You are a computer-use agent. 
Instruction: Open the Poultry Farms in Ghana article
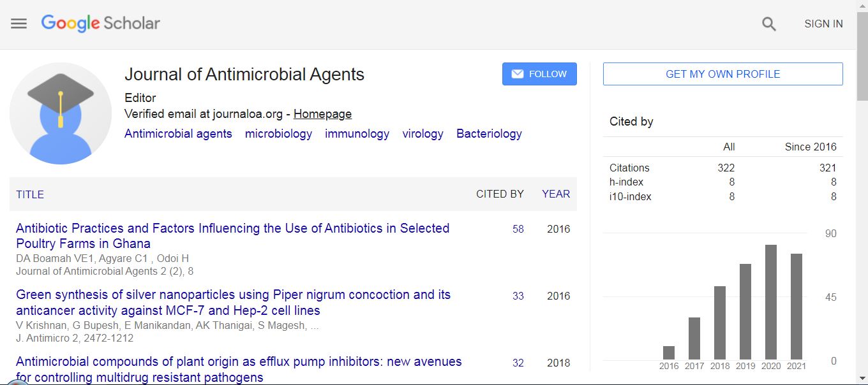[232, 236]
